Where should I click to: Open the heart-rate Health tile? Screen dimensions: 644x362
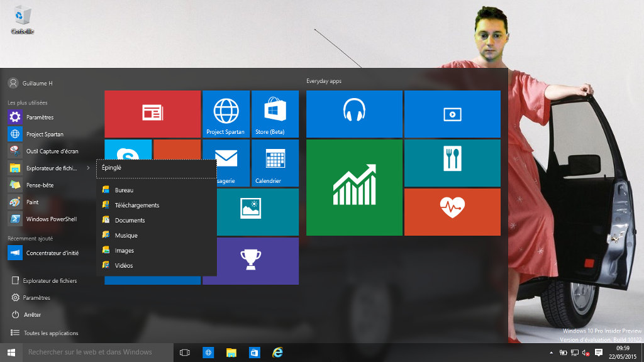click(x=452, y=212)
